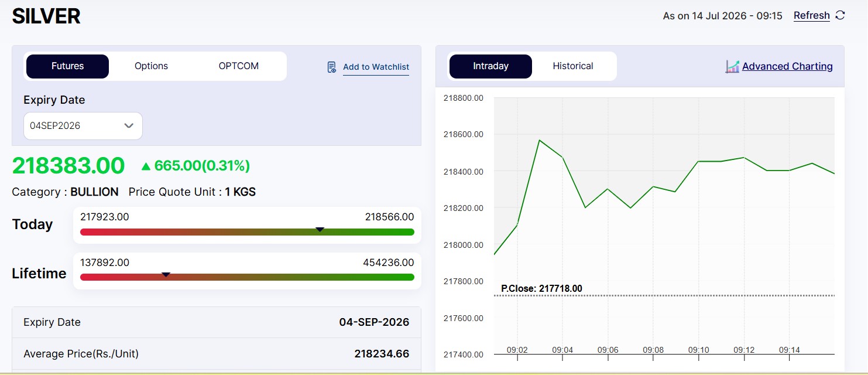
Task: Click the Today range marker triangle
Action: point(320,229)
